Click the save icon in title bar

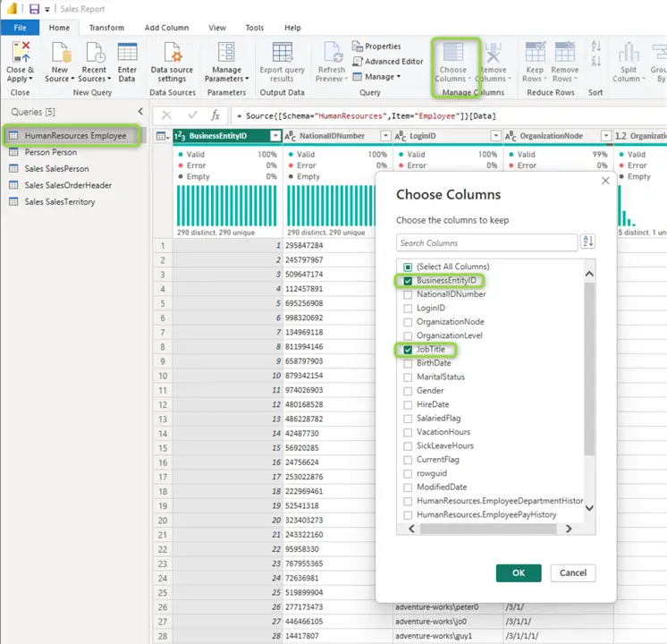tap(34, 9)
